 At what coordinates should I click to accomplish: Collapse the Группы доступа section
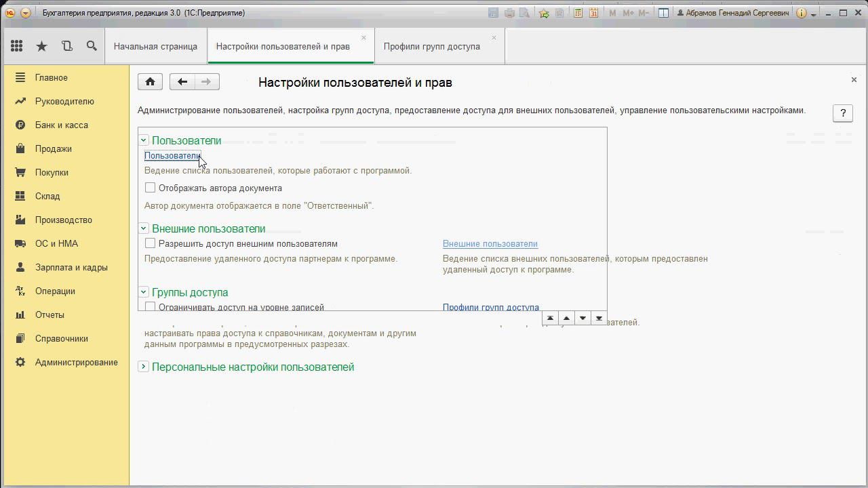click(x=143, y=292)
